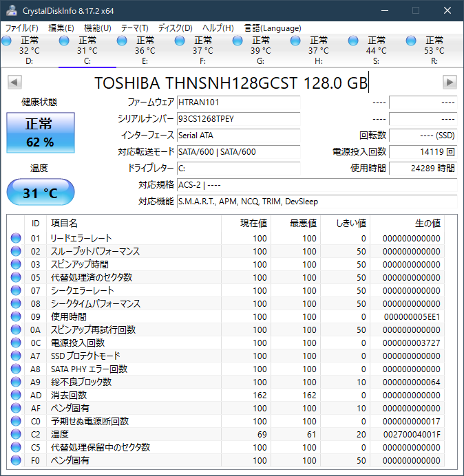464x476 pixels.
Task: Click the disk title TOSHIBA THNSNH128GCST 128.0 GB
Action: coord(231,83)
